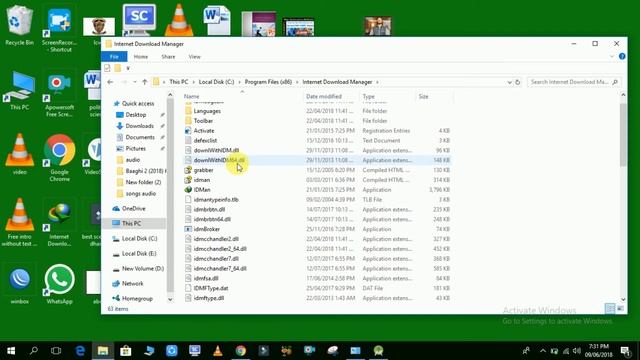Image resolution: width=640 pixels, height=360 pixels.
Task: Select Network in navigation pane
Action: (x=132, y=283)
